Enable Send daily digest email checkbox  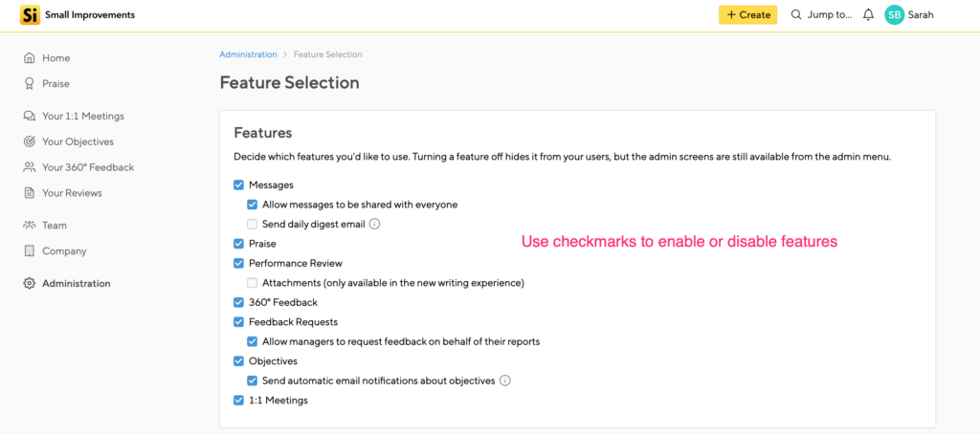pos(252,225)
